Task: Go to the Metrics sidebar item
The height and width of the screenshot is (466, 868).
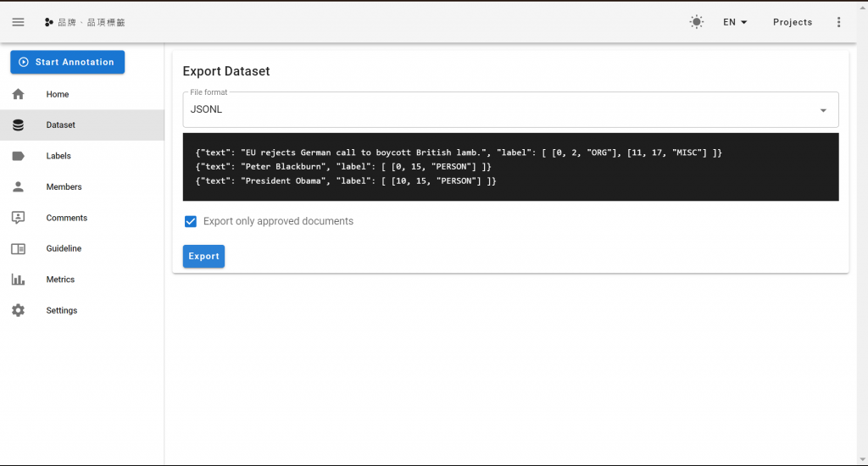Action: pos(60,280)
